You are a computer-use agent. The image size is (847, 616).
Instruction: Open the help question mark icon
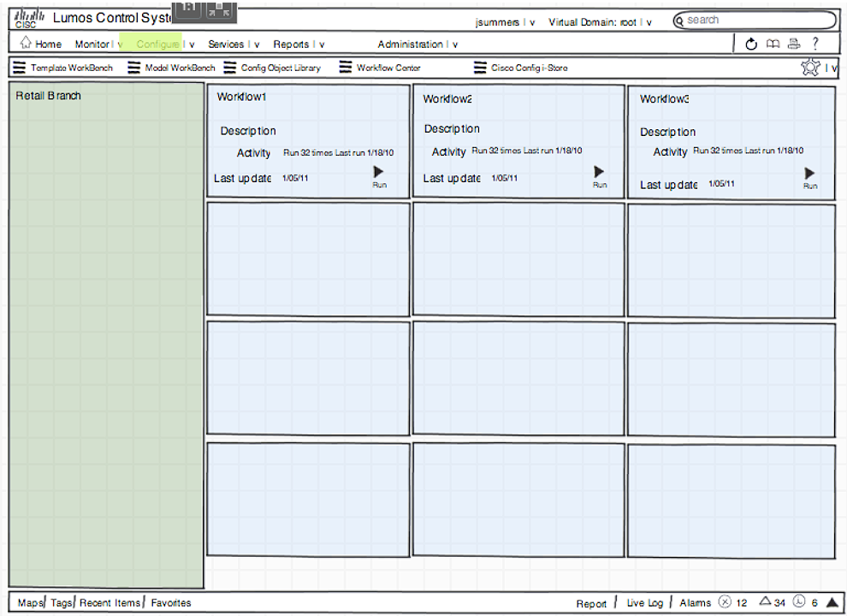[815, 44]
